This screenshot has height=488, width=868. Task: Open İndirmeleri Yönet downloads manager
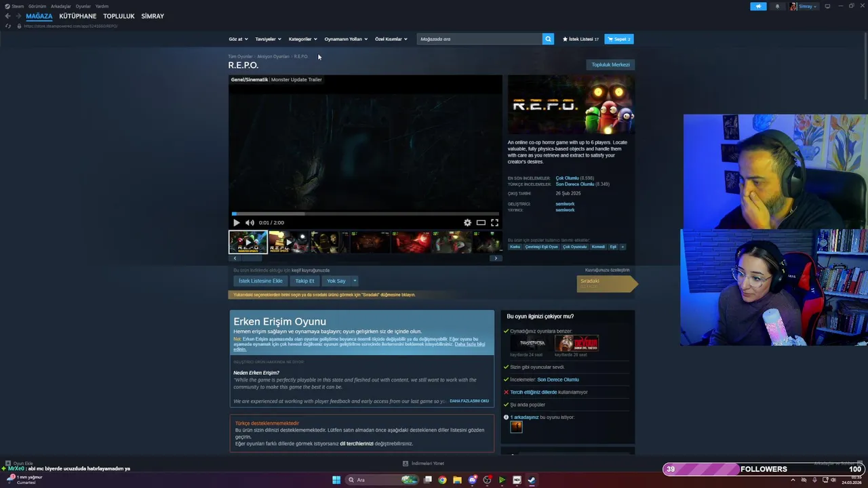[x=423, y=464]
